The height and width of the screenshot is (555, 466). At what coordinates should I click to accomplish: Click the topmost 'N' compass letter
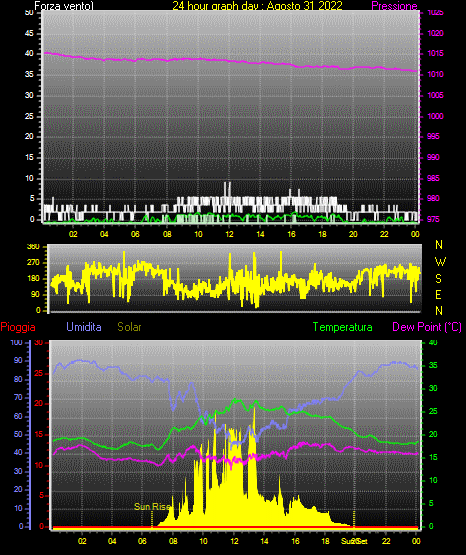coord(439,245)
